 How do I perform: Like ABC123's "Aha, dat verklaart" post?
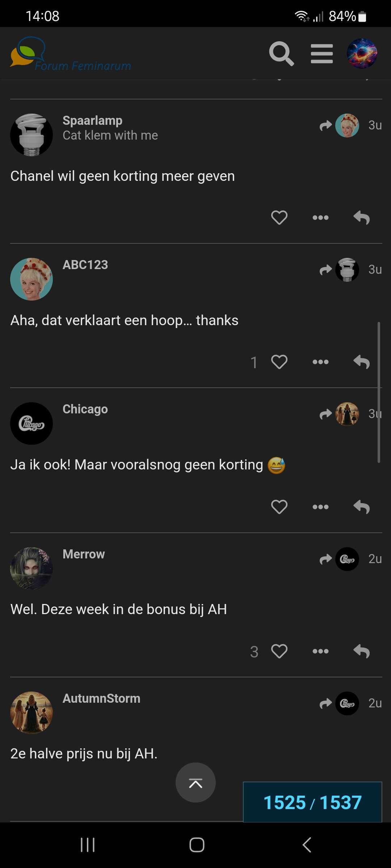coord(279,362)
